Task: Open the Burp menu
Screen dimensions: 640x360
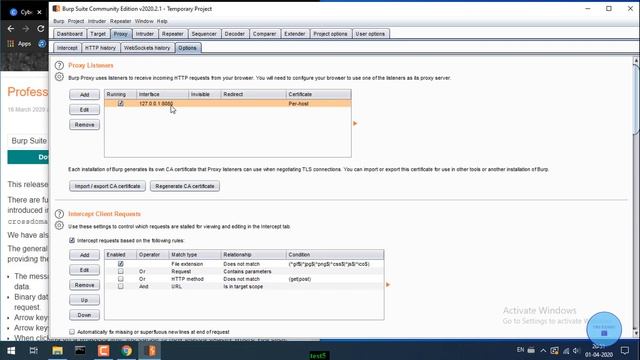Action: pyautogui.click(x=59, y=21)
